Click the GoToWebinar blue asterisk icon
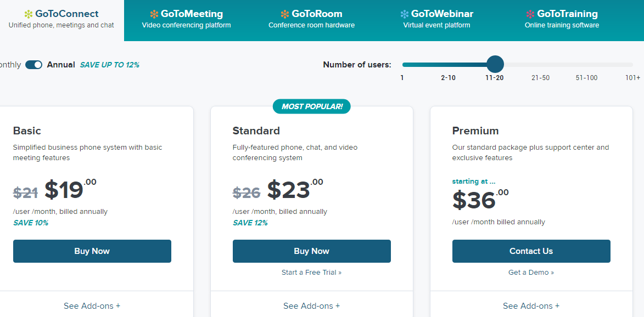This screenshot has height=317, width=644. tap(405, 14)
